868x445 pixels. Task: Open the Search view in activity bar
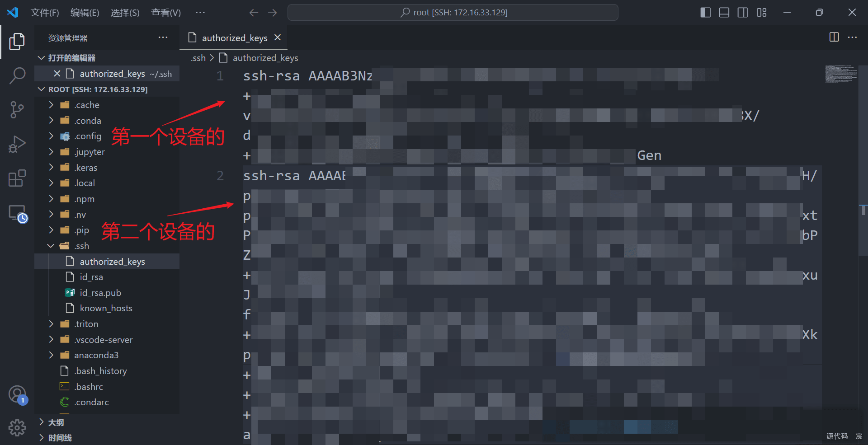[x=17, y=75]
